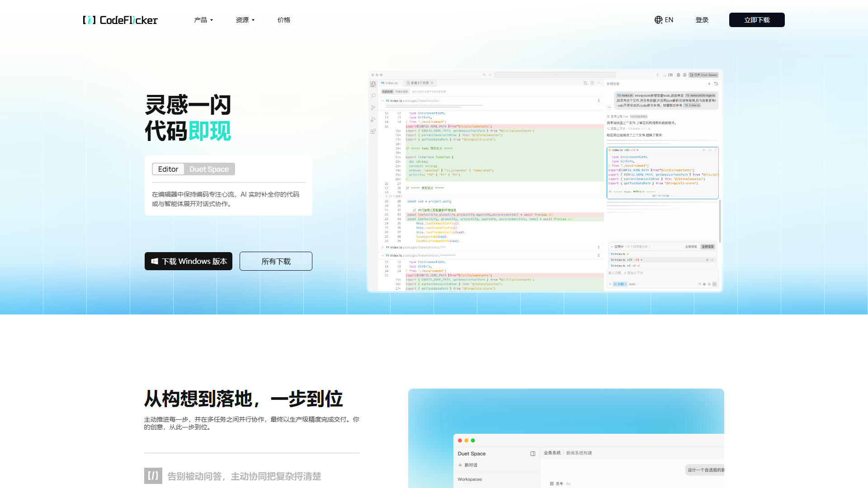The width and height of the screenshot is (868, 488).
Task: Open the Search icon in editor sidebar
Action: click(x=373, y=96)
